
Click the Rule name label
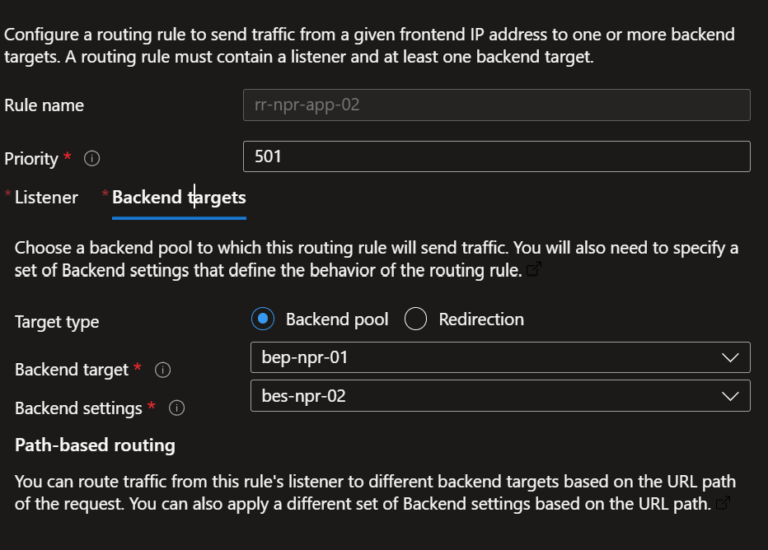[44, 105]
